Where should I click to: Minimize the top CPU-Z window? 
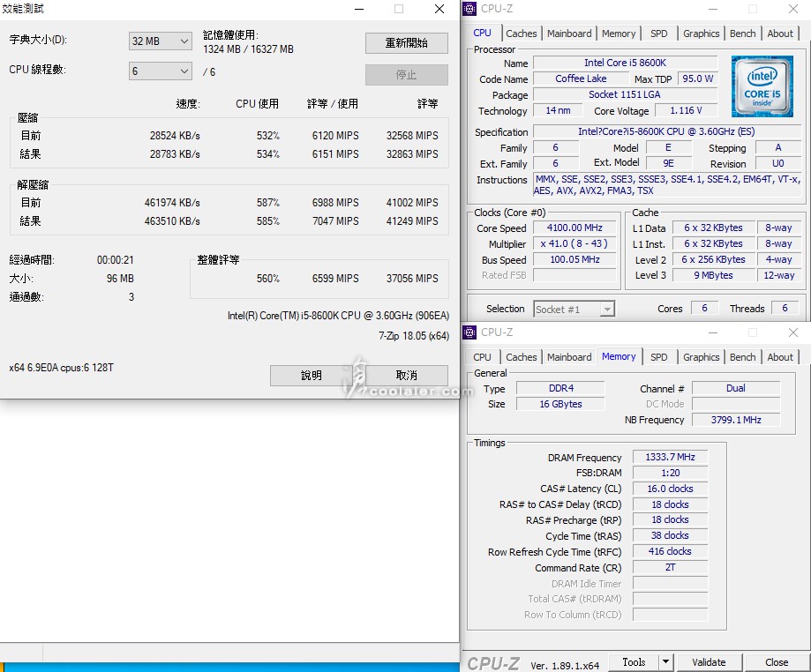click(713, 9)
